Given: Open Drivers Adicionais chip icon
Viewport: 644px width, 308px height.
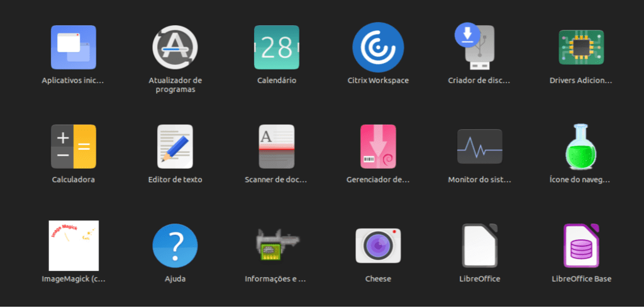Looking at the screenshot, I should coord(581,47).
